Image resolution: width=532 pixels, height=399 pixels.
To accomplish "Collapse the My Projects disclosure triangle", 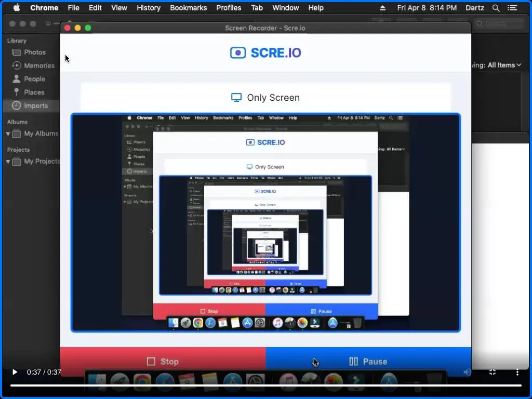I will click(8, 162).
